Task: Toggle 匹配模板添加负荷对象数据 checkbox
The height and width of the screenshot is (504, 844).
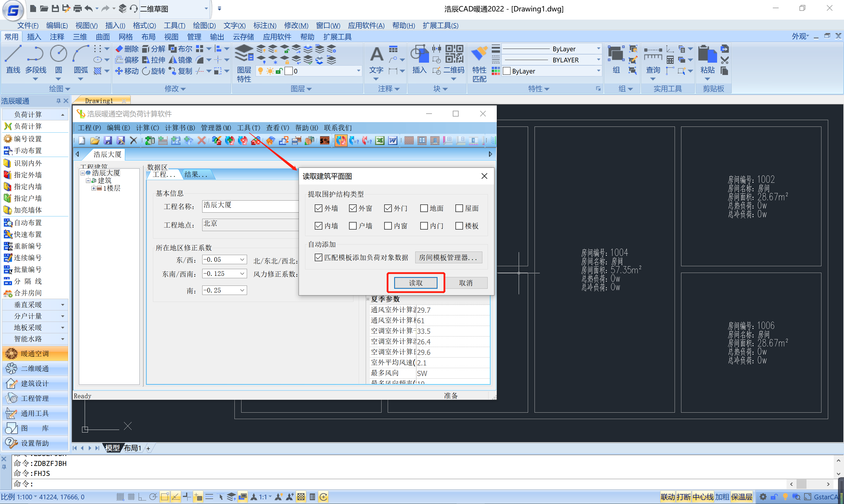Action: click(318, 257)
